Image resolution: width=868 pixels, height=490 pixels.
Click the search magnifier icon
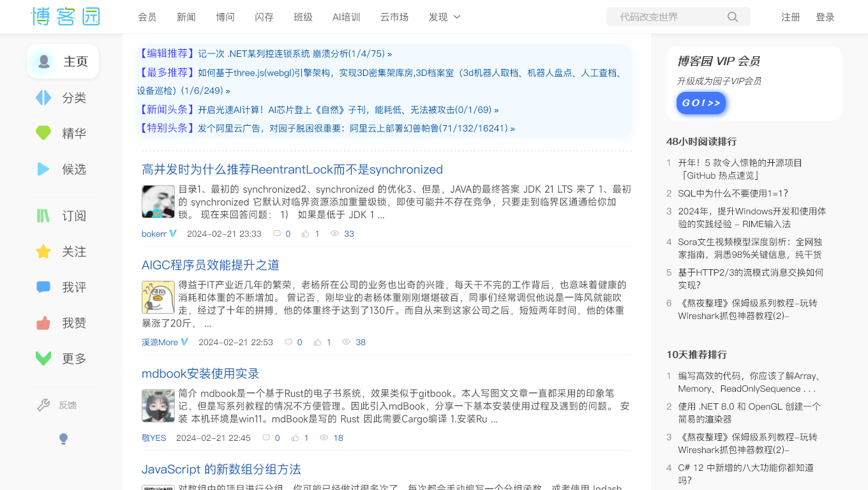[733, 17]
